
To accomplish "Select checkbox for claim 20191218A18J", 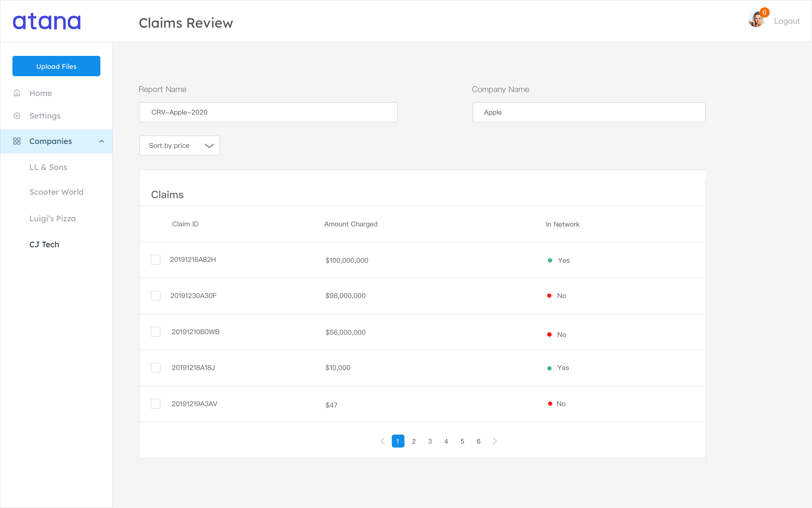I will pyautogui.click(x=155, y=367).
